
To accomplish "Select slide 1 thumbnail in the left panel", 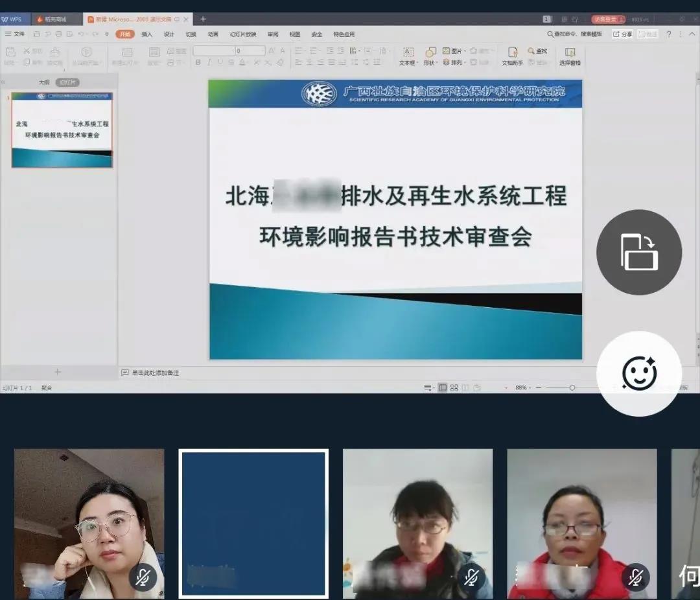I will click(x=62, y=130).
